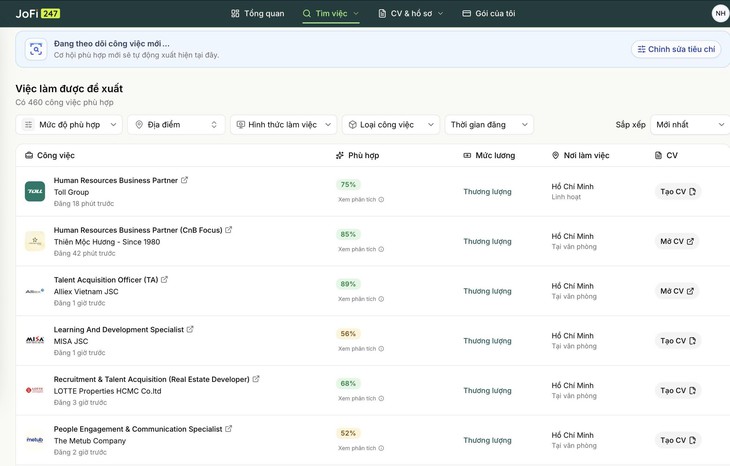The height and width of the screenshot is (466, 730).
Task: Open People Engagement & Communication Specialist title
Action: tap(138, 429)
